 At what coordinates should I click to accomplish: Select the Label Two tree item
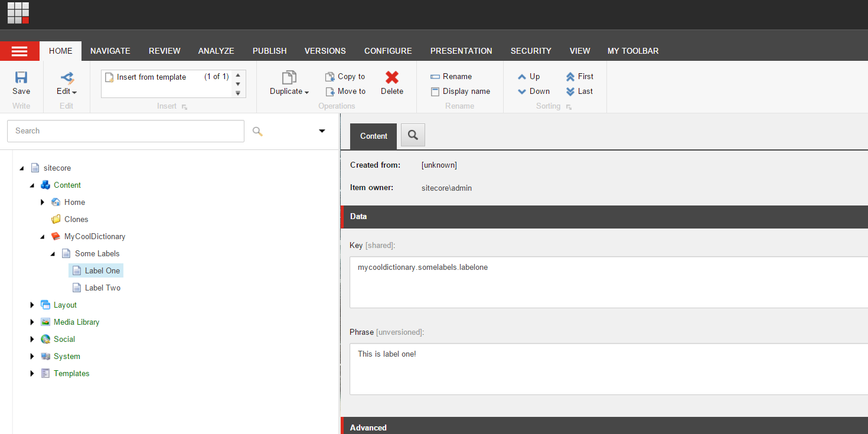pos(102,288)
